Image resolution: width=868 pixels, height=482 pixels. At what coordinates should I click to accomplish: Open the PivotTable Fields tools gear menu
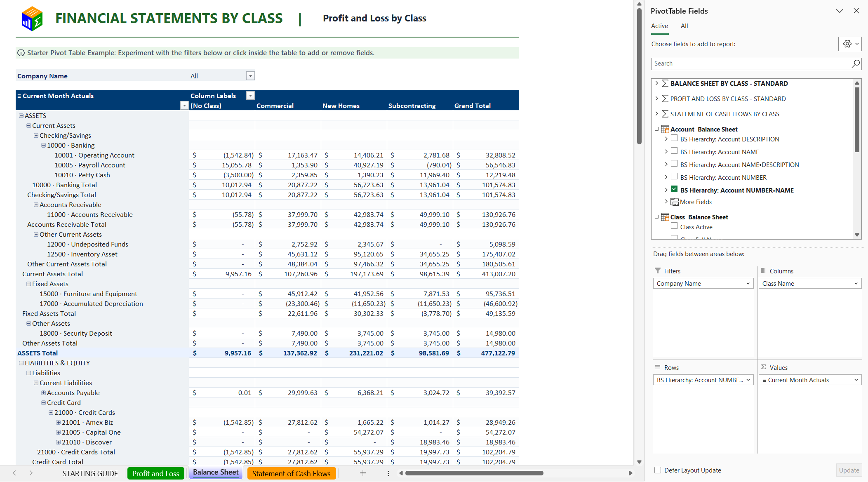[850, 44]
